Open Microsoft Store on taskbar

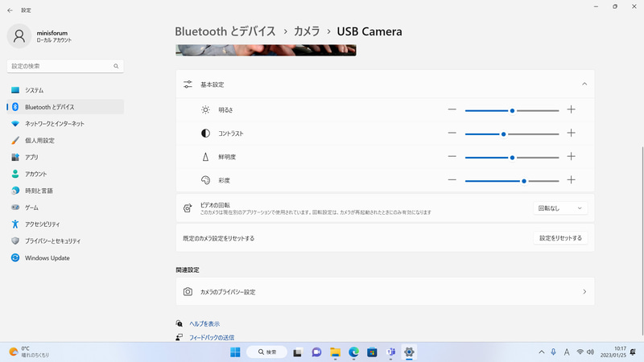(x=372, y=352)
